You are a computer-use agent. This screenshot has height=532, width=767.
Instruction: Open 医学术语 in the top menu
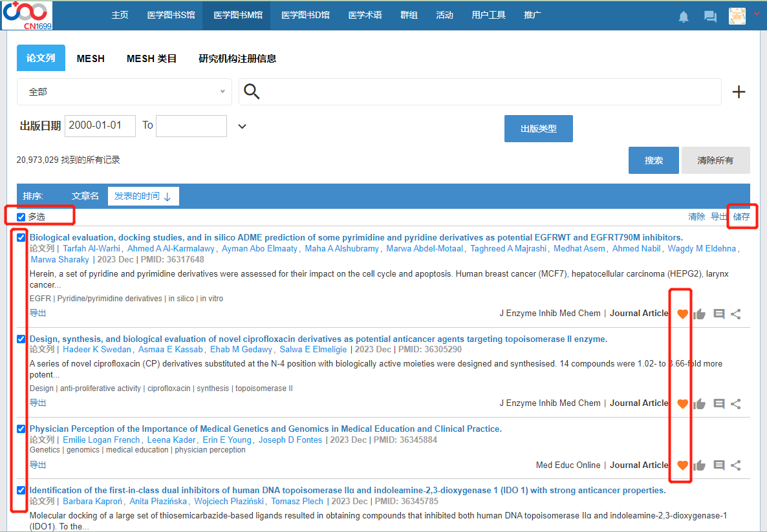coord(365,15)
